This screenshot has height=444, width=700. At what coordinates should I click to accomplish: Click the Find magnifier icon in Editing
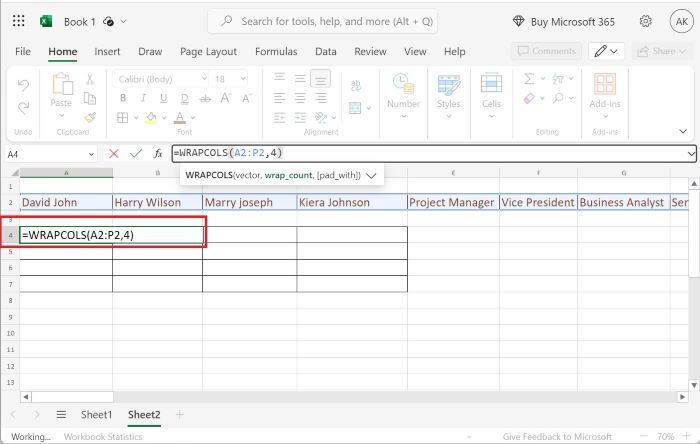pyautogui.click(x=558, y=98)
